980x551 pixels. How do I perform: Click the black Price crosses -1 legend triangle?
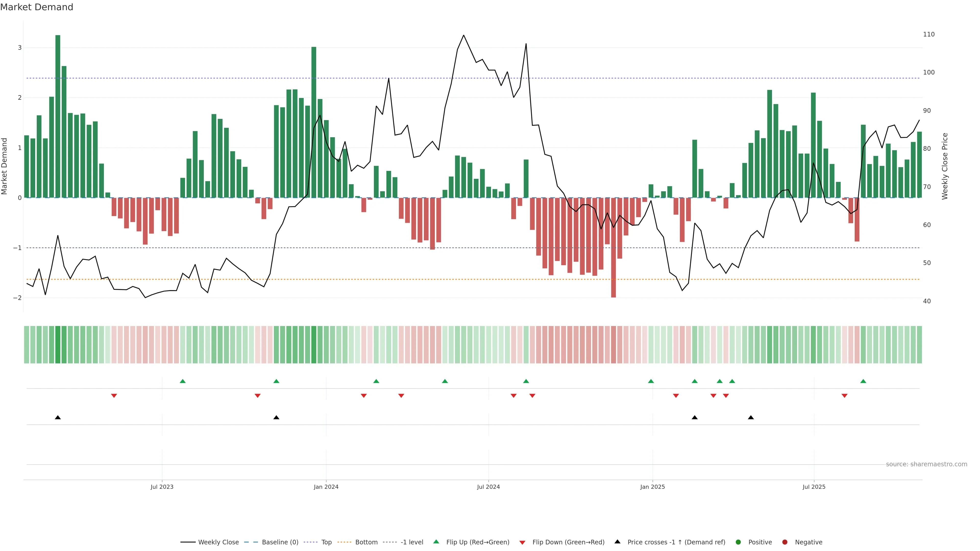[x=617, y=542]
